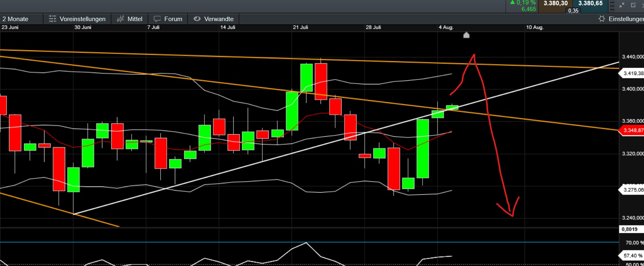
Task: Click the 57,40 % indicator value label
Action: point(632,255)
